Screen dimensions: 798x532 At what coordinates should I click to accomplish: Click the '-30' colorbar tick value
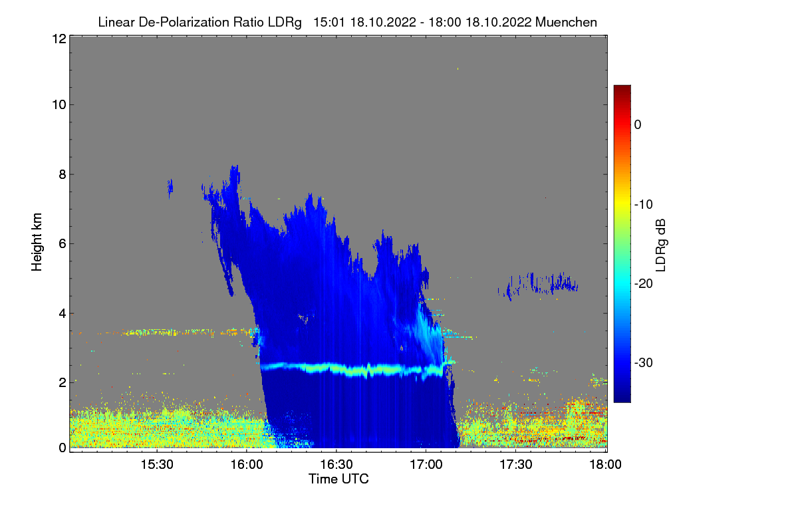[644, 363]
